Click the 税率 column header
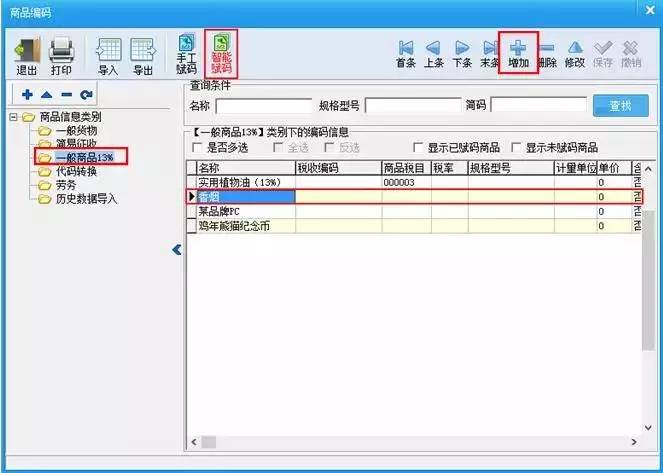The width and height of the screenshot is (663, 473). pos(449,168)
